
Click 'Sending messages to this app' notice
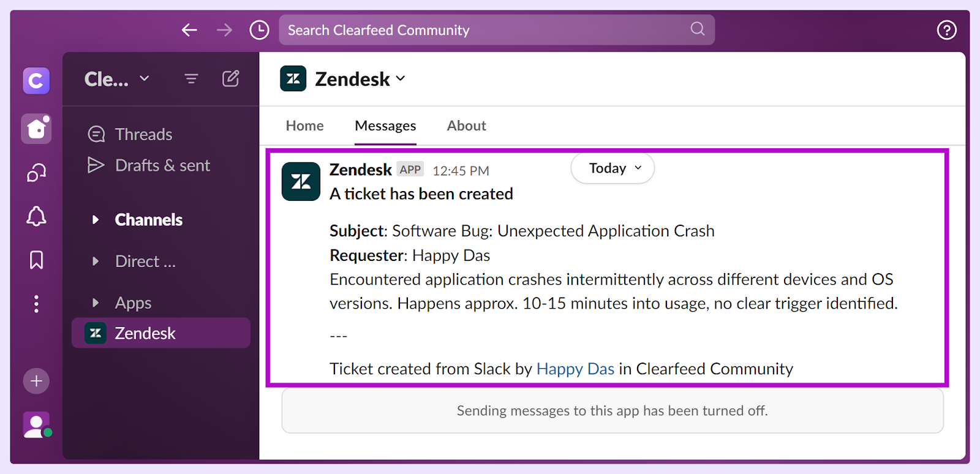coord(612,411)
